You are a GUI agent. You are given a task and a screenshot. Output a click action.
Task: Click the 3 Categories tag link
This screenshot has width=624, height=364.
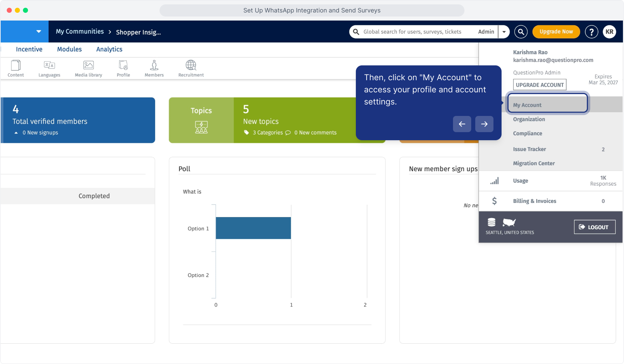(x=268, y=133)
